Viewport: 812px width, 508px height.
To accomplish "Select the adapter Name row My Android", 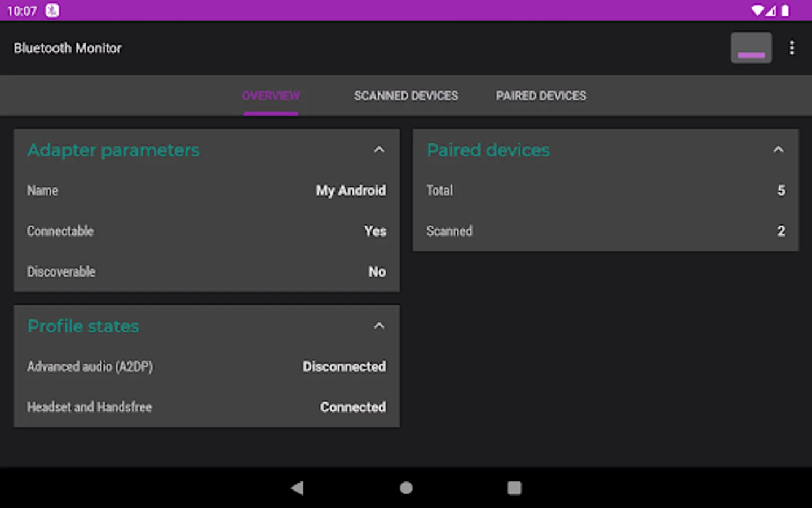I will (206, 191).
